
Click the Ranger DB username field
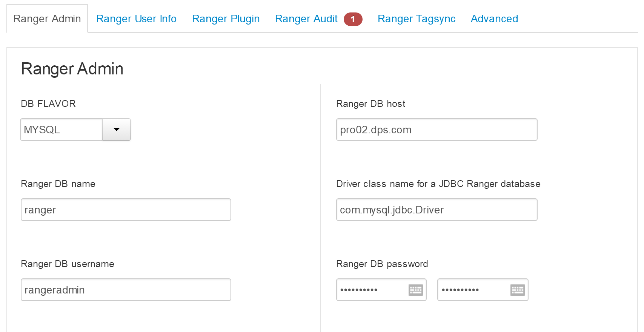click(126, 290)
